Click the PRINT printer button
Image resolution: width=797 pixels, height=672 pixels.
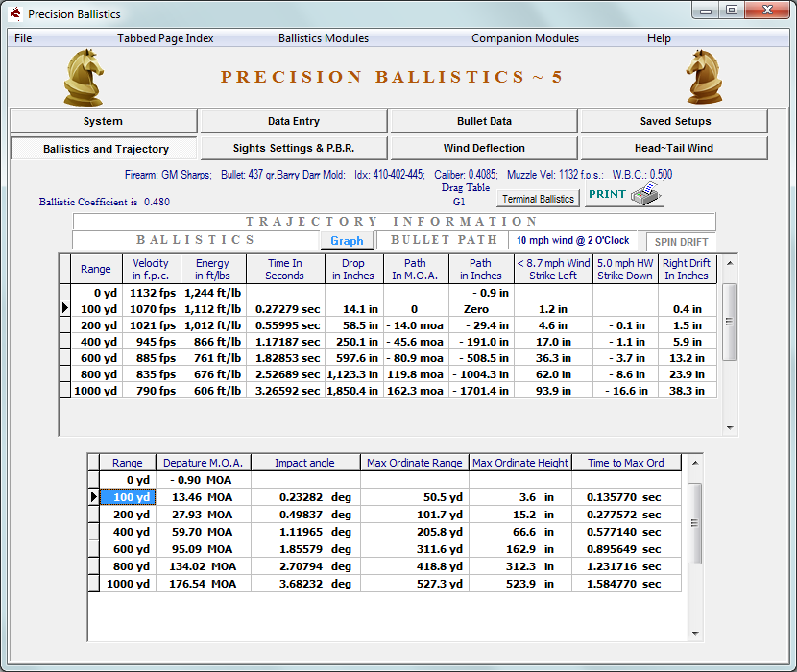[624, 194]
